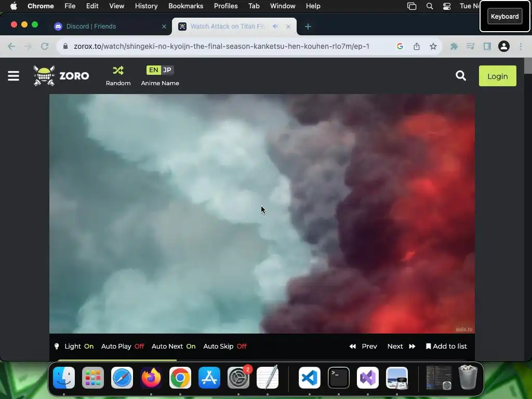This screenshot has width=532, height=399.
Task: Share this page via share icon
Action: coord(417,46)
